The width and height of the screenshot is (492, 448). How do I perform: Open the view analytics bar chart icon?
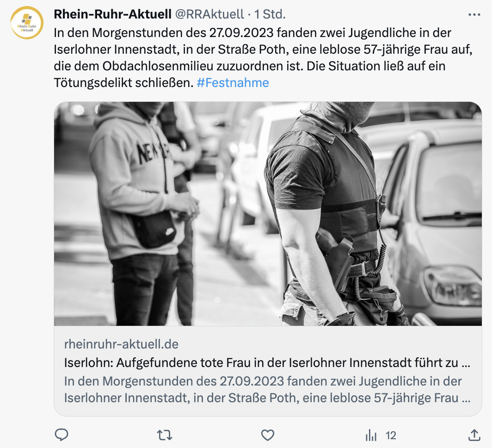(x=371, y=436)
